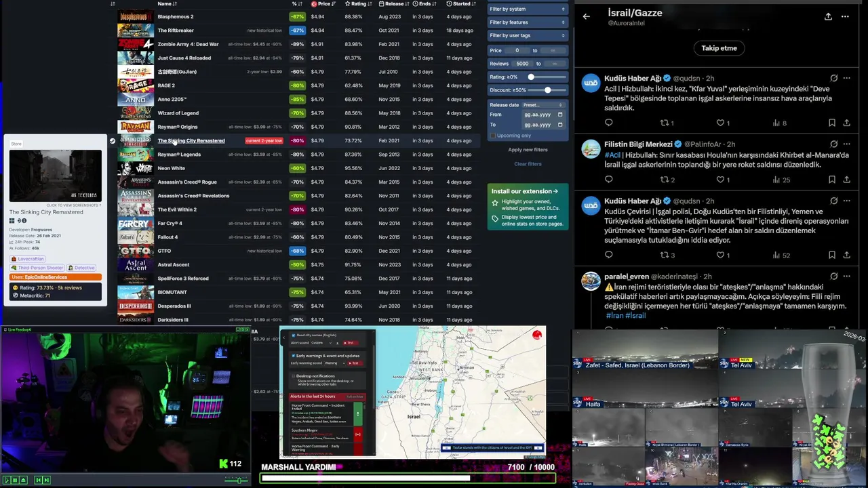Screen dimensions: 868x488
Task: View analytics showing 52 views
Action: 781,255
